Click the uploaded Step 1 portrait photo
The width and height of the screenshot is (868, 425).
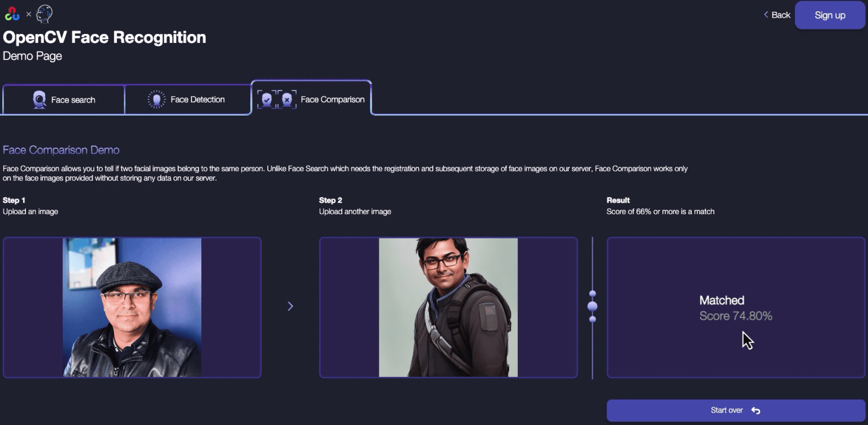tap(132, 307)
